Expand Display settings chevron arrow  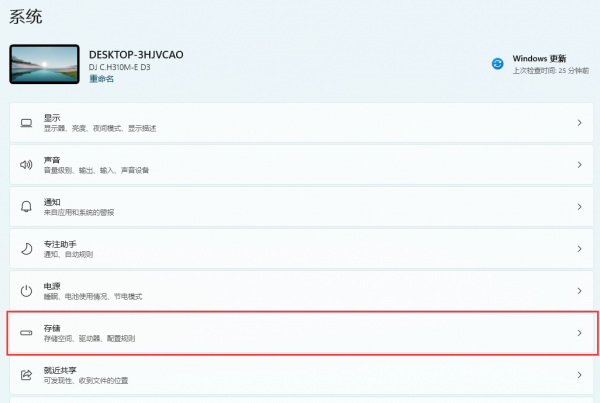579,123
